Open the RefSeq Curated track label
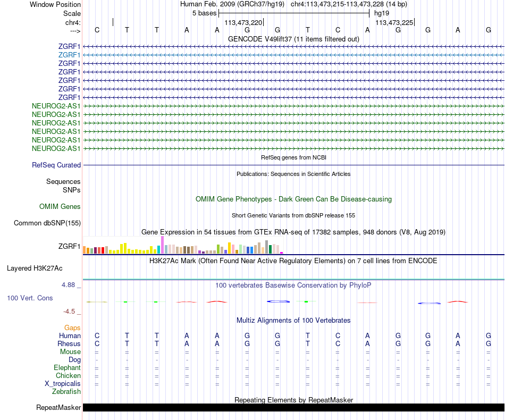 (56, 165)
